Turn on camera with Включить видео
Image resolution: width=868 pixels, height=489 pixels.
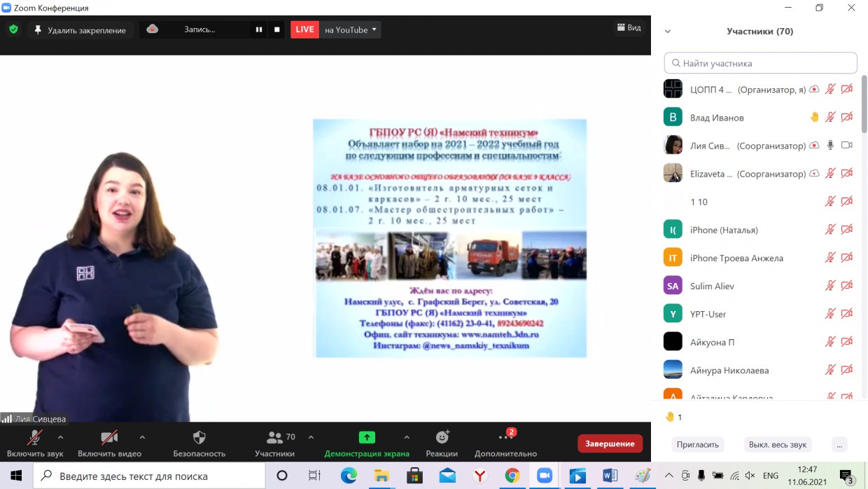click(x=109, y=443)
